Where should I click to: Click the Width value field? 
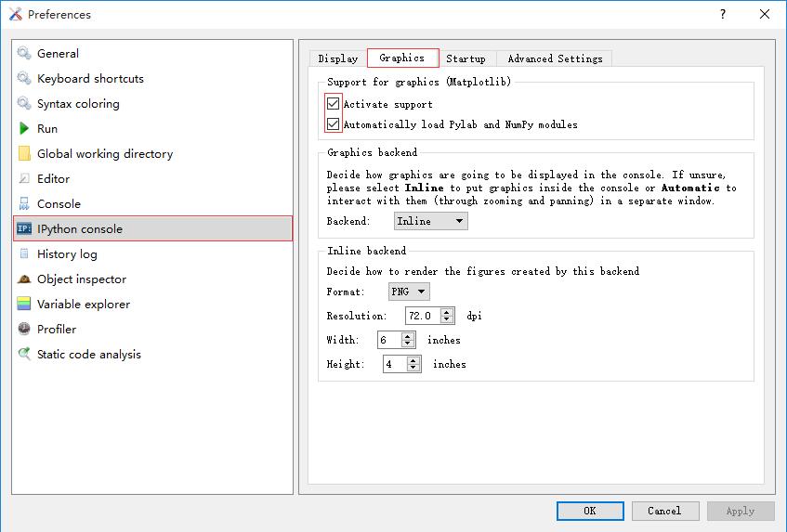click(389, 340)
